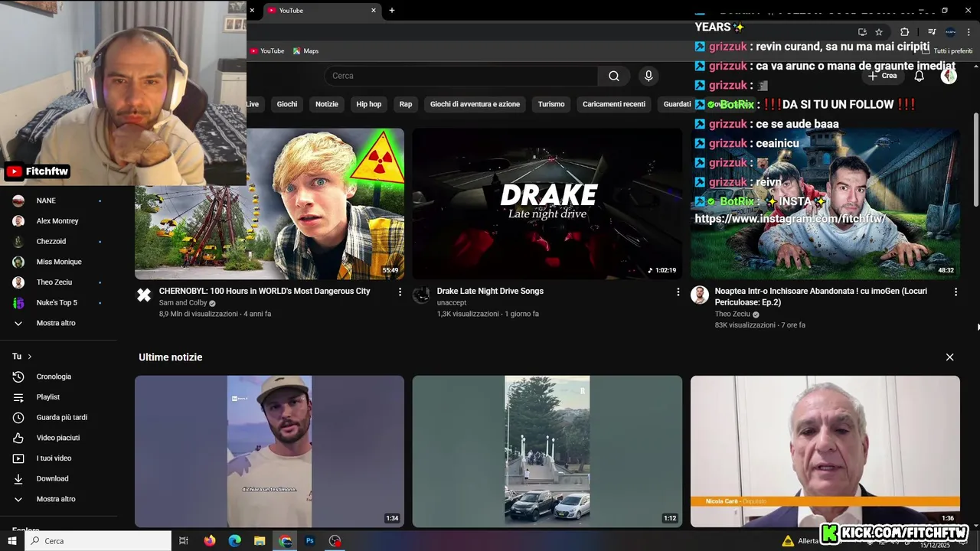Click Sam and Colby channel avatar
This screenshot has height=551, width=980.
coord(144,295)
